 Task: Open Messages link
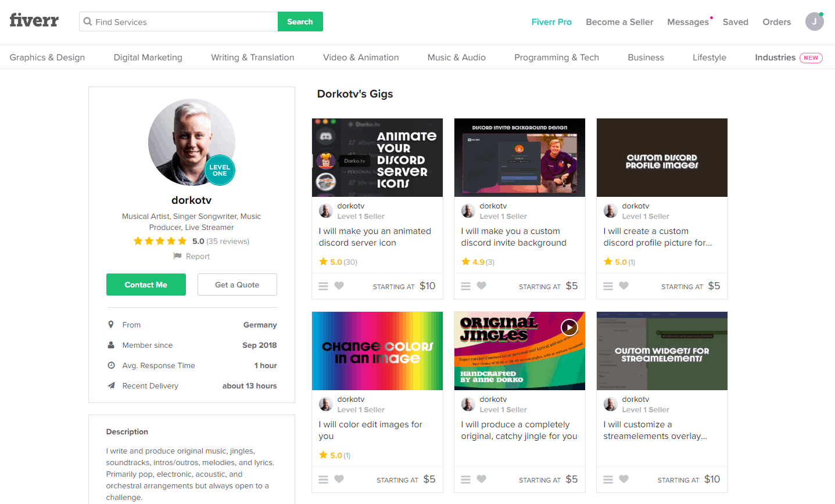click(688, 22)
